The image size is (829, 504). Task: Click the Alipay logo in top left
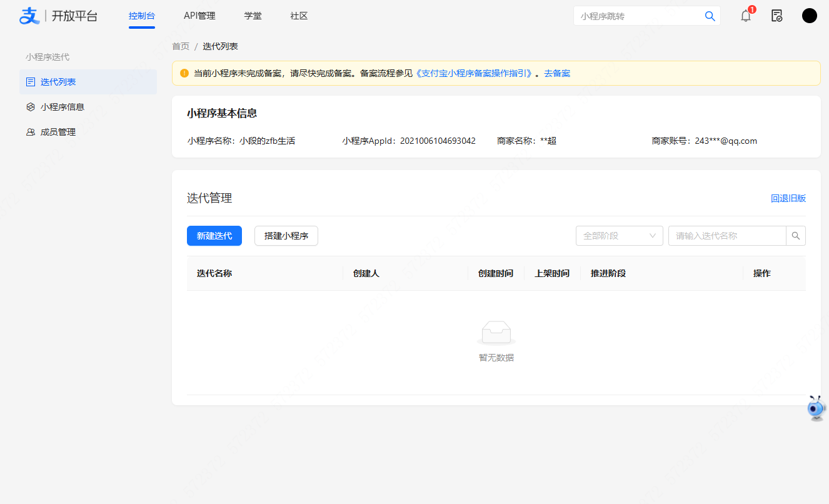coord(28,16)
